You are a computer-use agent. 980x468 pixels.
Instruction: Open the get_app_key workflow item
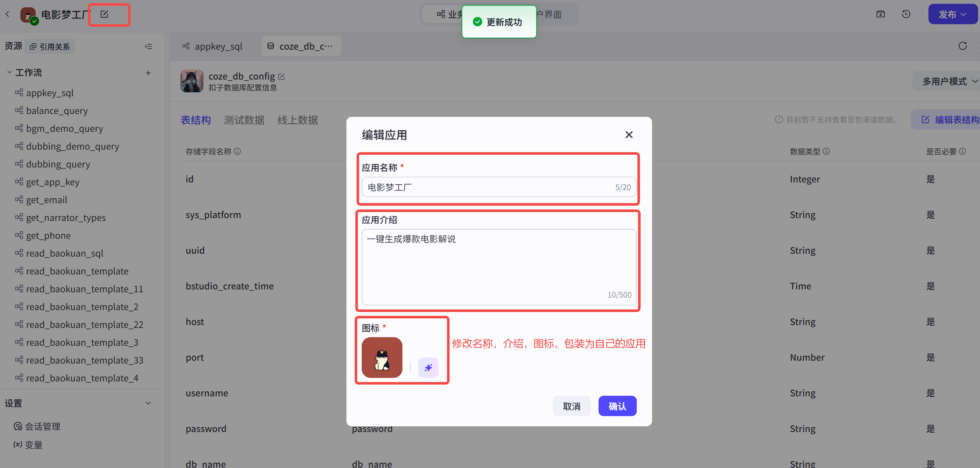[53, 182]
